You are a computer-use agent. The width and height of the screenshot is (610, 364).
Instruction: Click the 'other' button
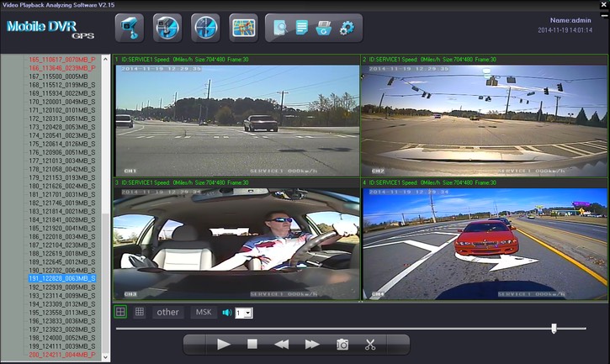click(x=168, y=312)
